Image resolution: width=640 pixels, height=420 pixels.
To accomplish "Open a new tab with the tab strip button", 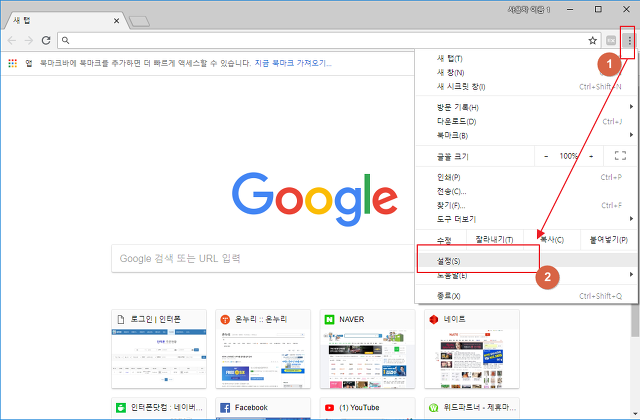I will [x=139, y=21].
